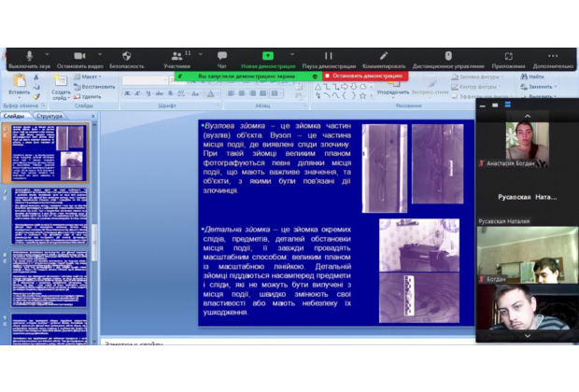Open the Zoom chat icon
Screen dimensions: 579x392
point(222,56)
